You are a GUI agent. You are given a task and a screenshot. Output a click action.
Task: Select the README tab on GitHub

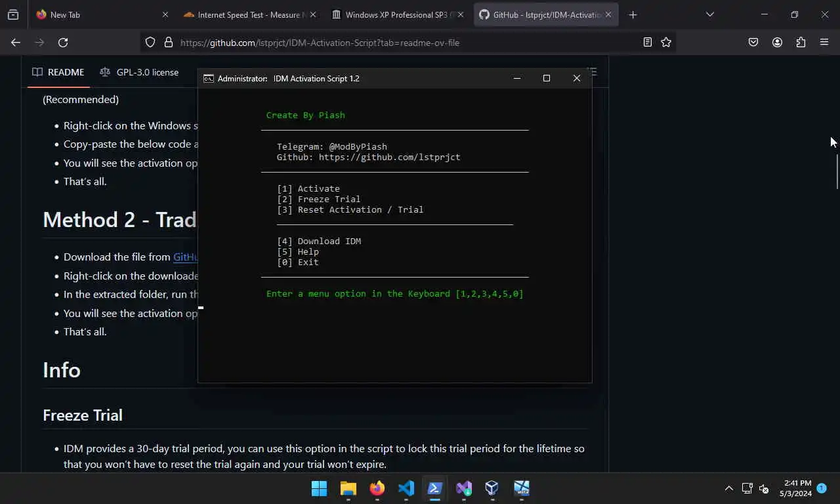[x=58, y=72]
